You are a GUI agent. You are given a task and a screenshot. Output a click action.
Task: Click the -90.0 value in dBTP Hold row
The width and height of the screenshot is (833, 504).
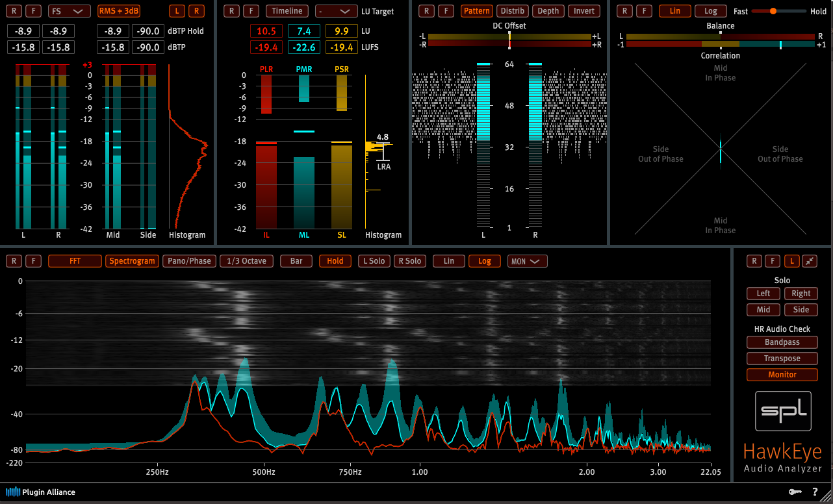click(148, 31)
